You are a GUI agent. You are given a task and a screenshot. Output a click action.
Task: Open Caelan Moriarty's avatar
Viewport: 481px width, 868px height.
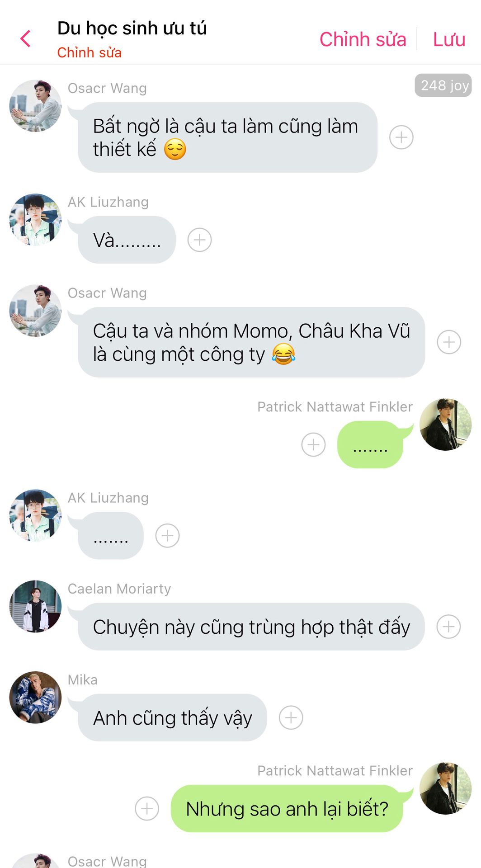tap(35, 606)
